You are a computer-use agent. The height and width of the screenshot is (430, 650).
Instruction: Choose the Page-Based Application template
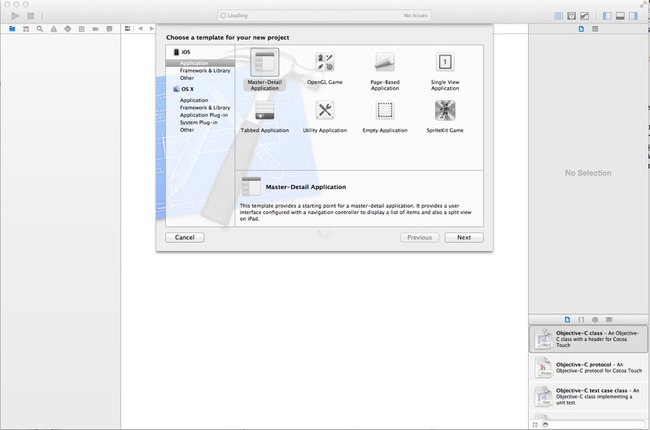click(x=385, y=70)
